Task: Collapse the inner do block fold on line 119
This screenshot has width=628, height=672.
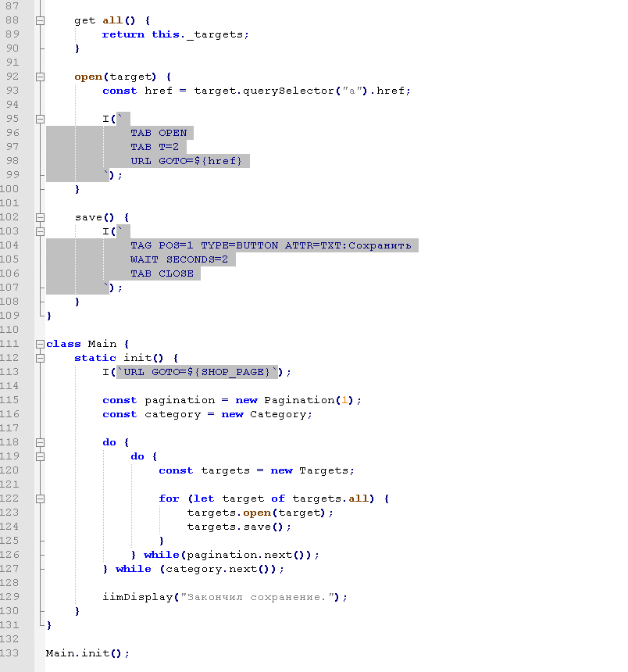Action: pos(40,456)
